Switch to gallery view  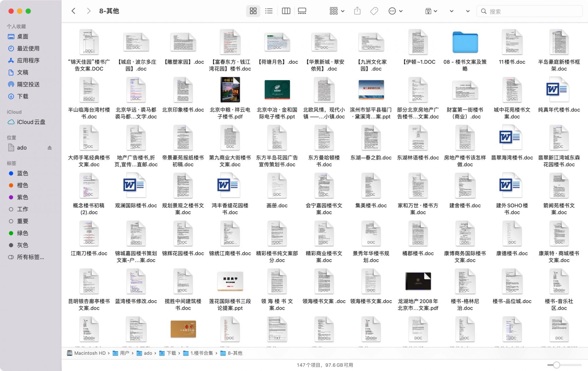click(x=302, y=11)
